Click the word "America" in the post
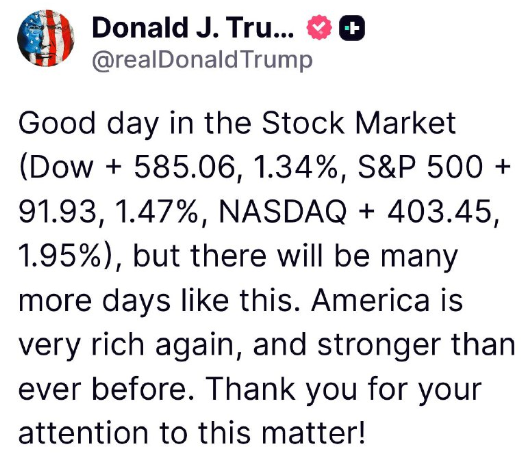 [x=370, y=300]
